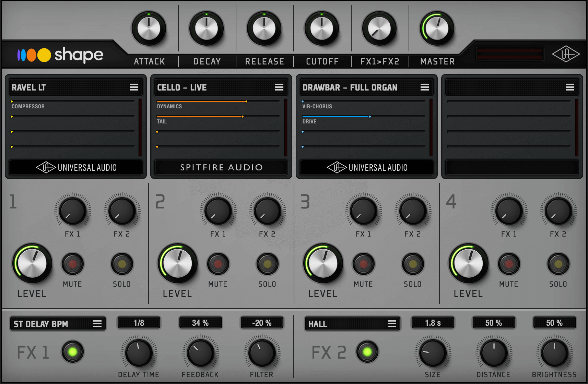
Task: Adjust the orange Dynamics slider on Cello
Action: coord(246,101)
